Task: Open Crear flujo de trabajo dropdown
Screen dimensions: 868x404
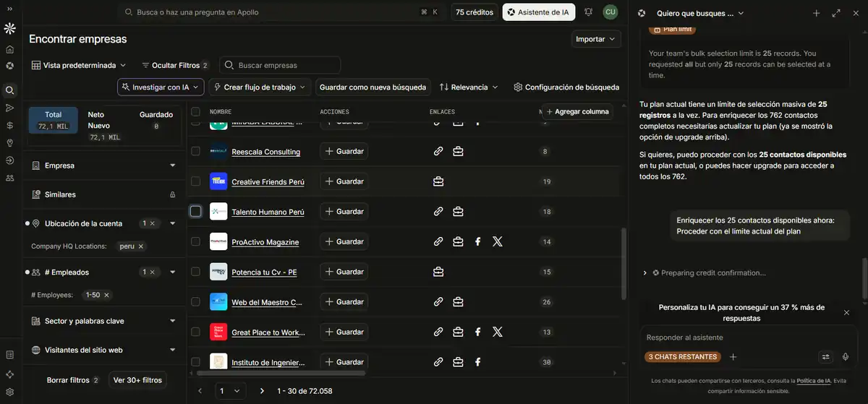Action: (x=260, y=87)
